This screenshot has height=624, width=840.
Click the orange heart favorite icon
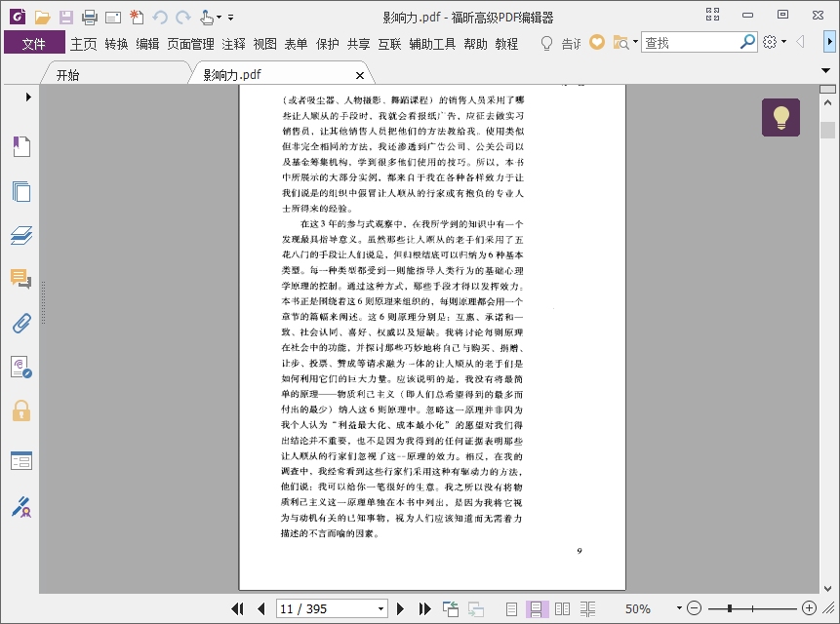tap(597, 42)
